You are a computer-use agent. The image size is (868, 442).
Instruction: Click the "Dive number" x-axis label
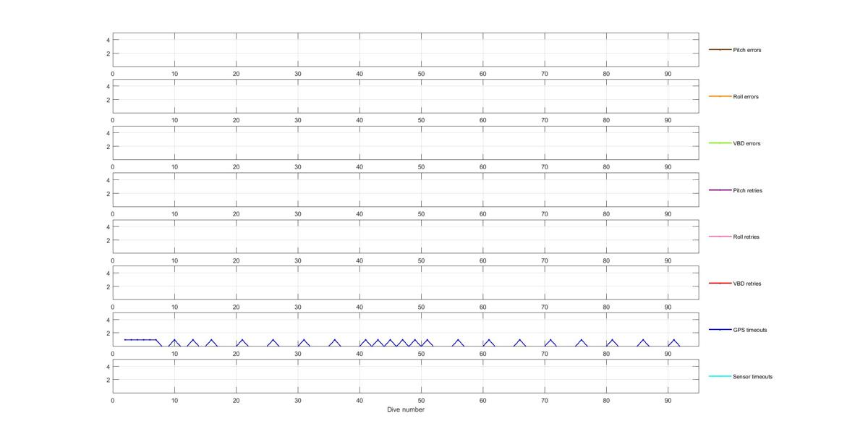pos(406,409)
